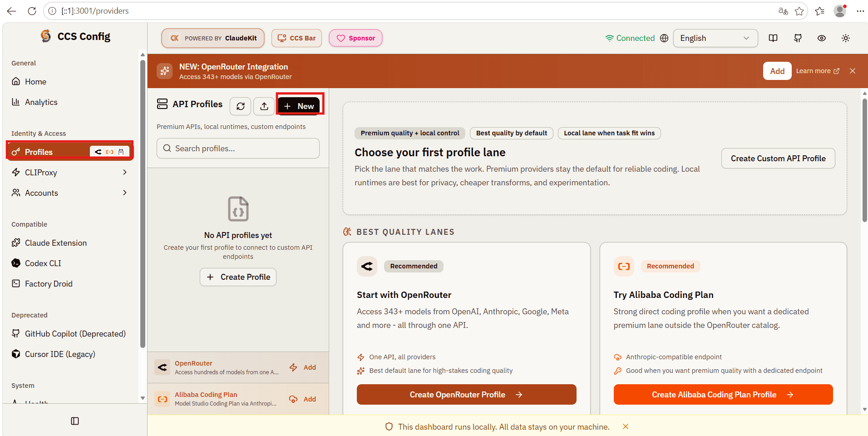The image size is (868, 436).
Task: Add the OpenRouter preset from the list
Action: coord(304,367)
